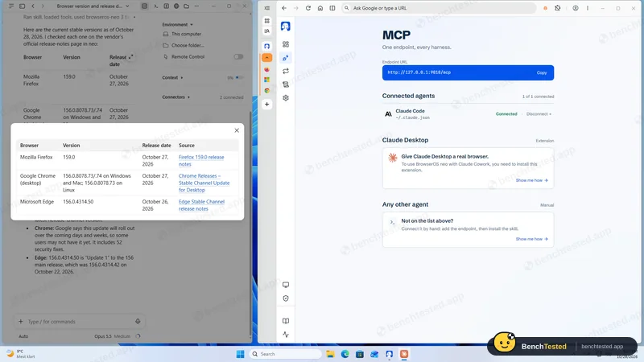This screenshot has height=362, width=644.
Task: Open the extensions puzzle icon
Action: (557, 8)
